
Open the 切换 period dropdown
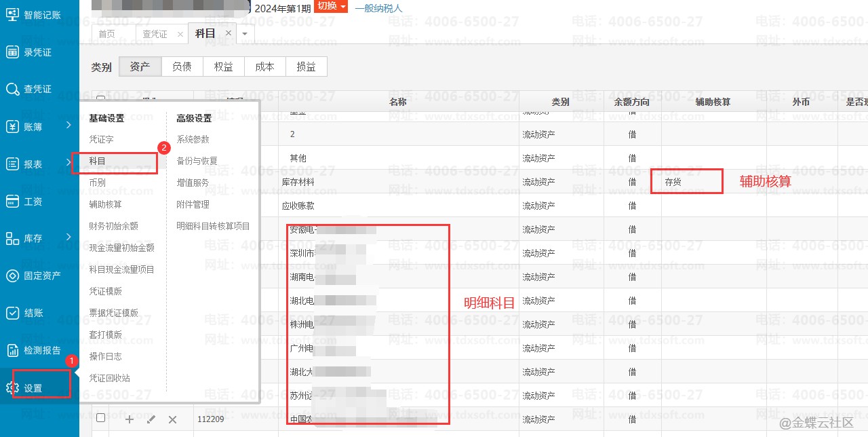(x=332, y=7)
